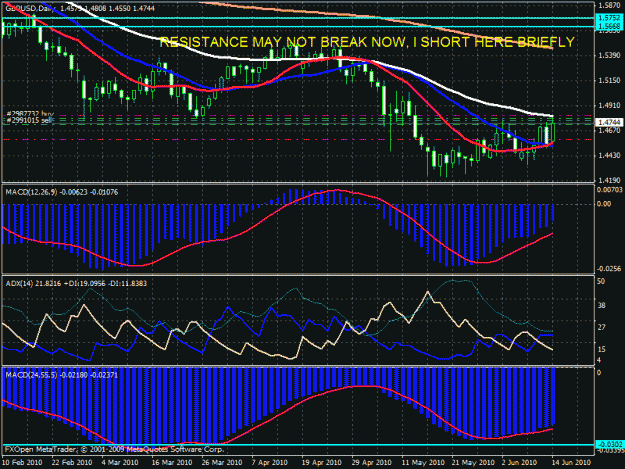Click the current price label 1.4744
Viewport: 625px width, 469px height.
(609, 122)
